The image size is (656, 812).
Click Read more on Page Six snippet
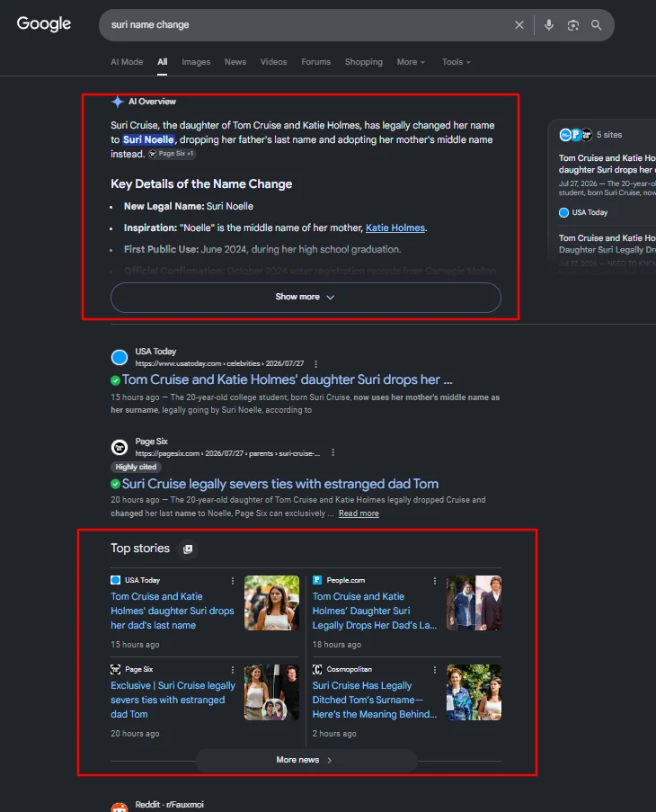pos(359,513)
